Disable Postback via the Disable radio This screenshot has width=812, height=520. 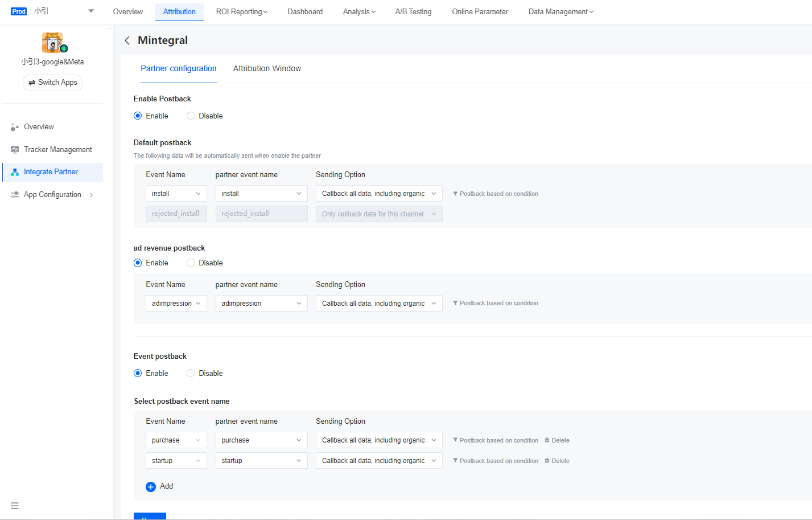(x=190, y=116)
